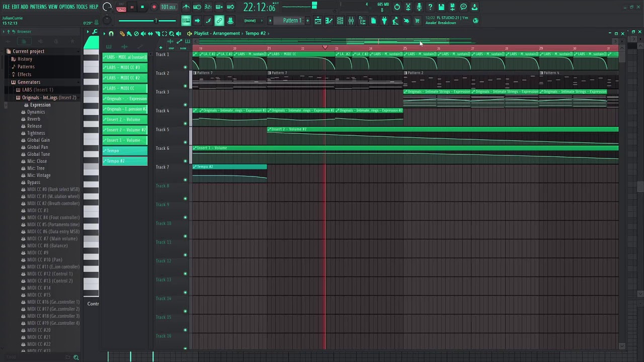Toggle the playlist snap magnet

click(111, 34)
